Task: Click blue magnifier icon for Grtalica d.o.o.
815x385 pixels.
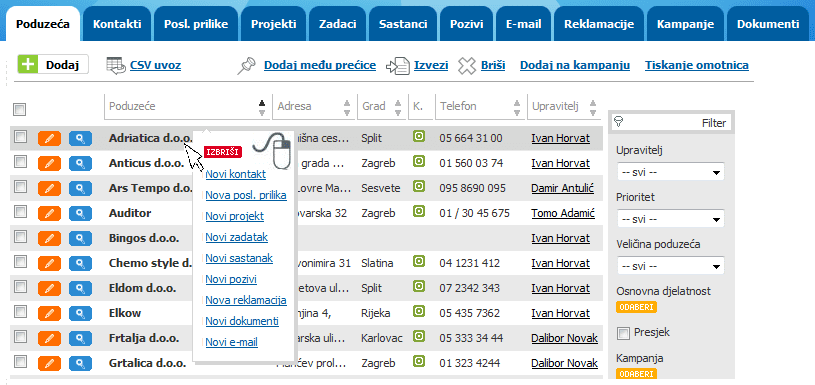Action: point(80,363)
